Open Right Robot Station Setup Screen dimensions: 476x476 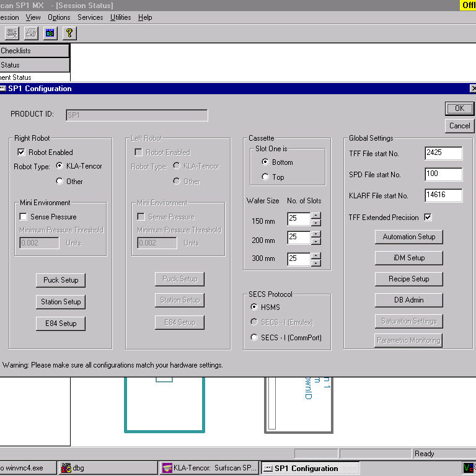[x=61, y=302]
